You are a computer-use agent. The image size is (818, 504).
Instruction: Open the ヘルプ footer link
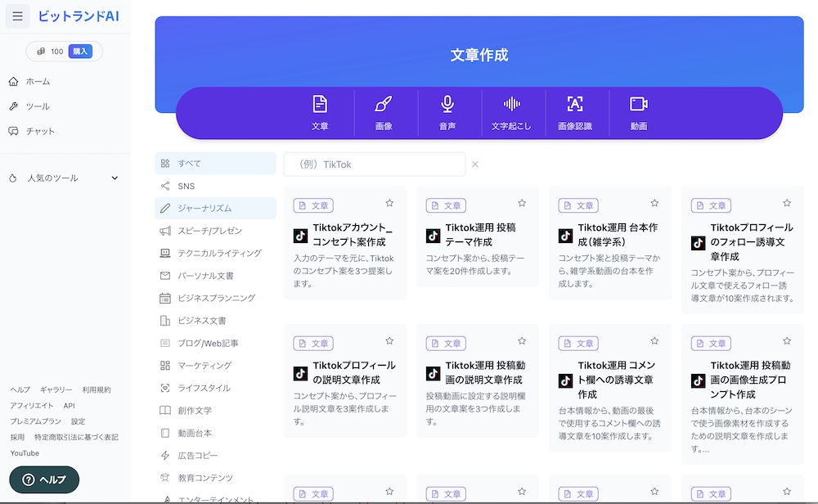[x=20, y=389]
